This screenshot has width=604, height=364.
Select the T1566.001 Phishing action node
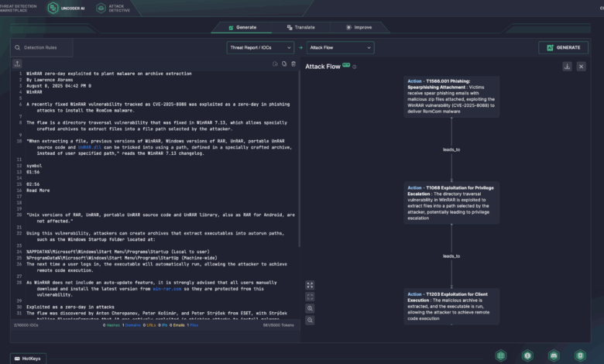(451, 96)
